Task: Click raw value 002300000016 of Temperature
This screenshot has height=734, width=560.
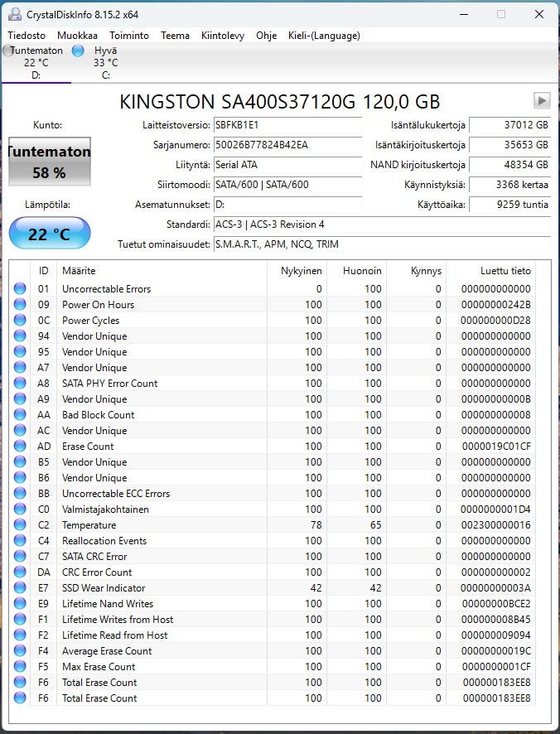Action: (496, 525)
